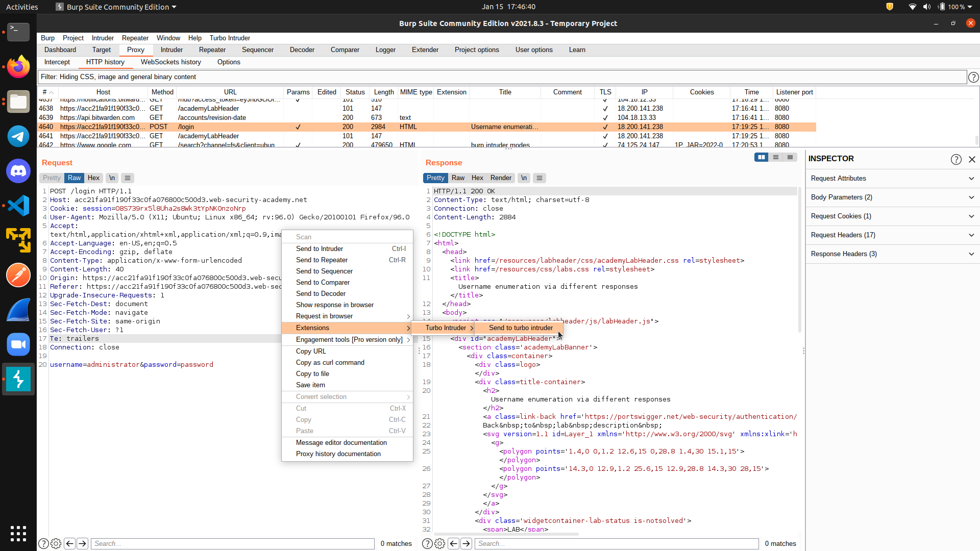
Task: Open Wireshark shark fin dock icon
Action: pos(18,310)
